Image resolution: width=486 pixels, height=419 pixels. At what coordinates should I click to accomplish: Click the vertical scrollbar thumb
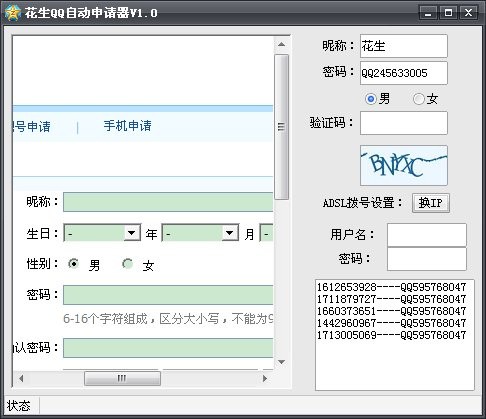pos(281,127)
